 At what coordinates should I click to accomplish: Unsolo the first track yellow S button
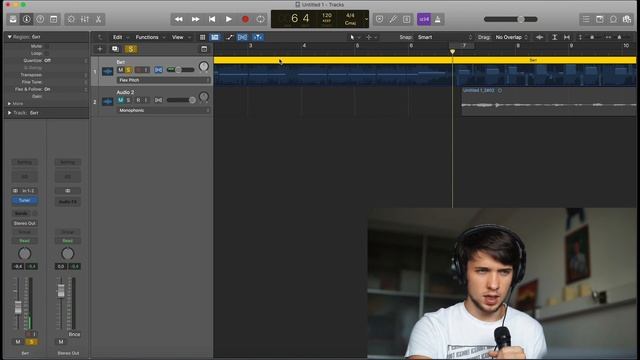point(128,70)
